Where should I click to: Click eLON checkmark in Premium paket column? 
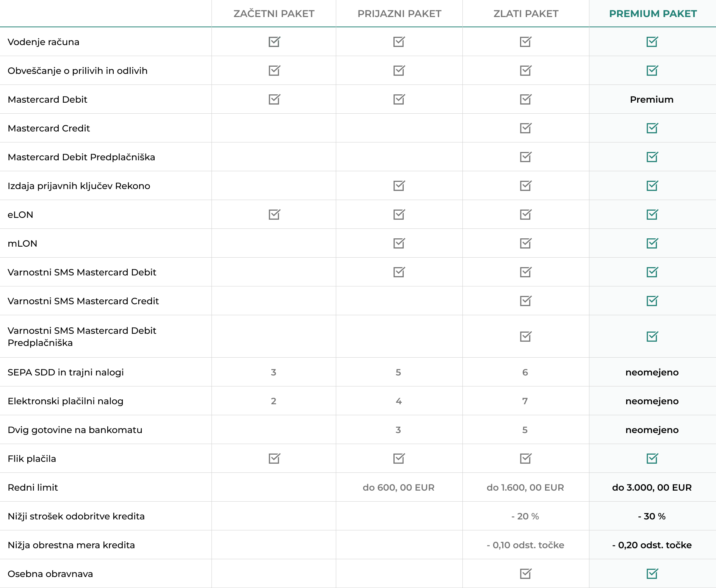tap(652, 214)
